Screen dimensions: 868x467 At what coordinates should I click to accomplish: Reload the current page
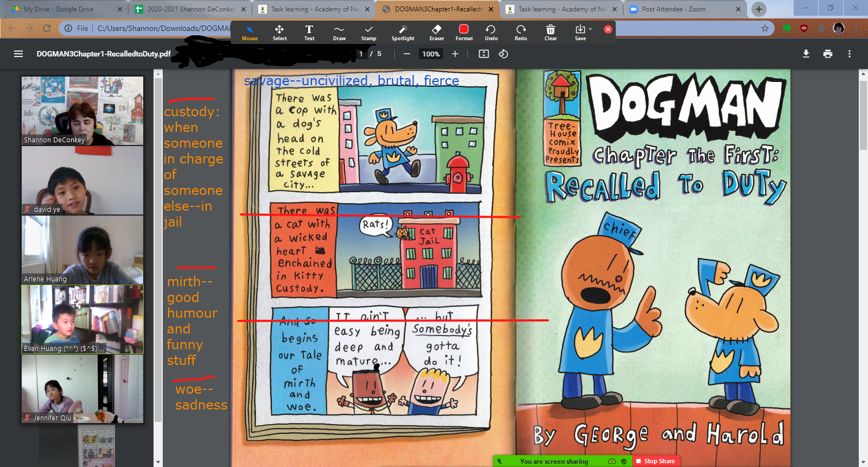pyautogui.click(x=47, y=28)
